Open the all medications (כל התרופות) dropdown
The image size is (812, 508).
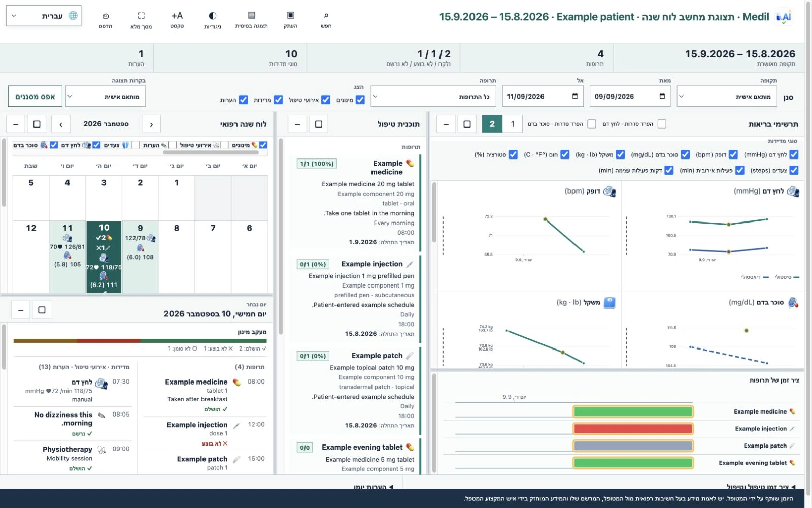[x=433, y=97]
